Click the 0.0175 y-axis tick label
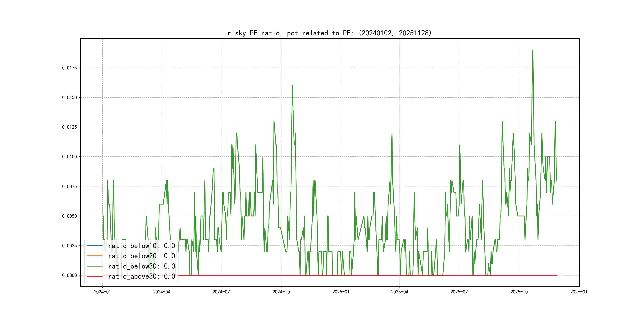 70,68
